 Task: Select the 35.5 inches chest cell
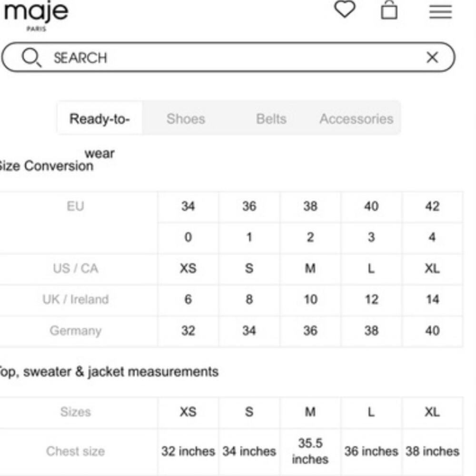[310, 451]
